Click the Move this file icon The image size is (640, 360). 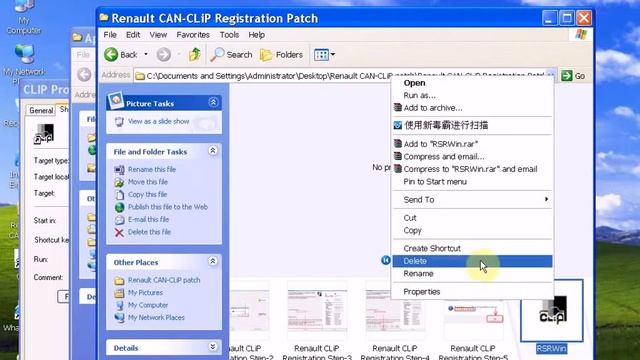[119, 182]
